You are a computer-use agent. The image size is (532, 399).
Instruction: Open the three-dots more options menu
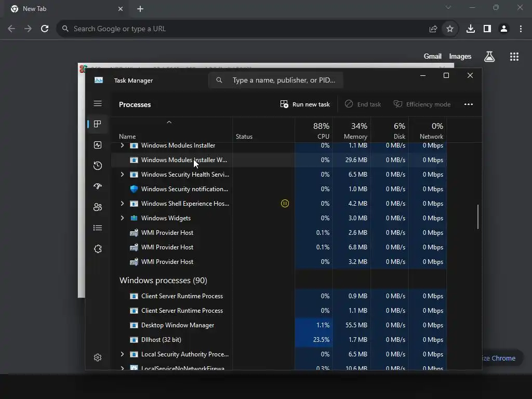[x=469, y=104]
